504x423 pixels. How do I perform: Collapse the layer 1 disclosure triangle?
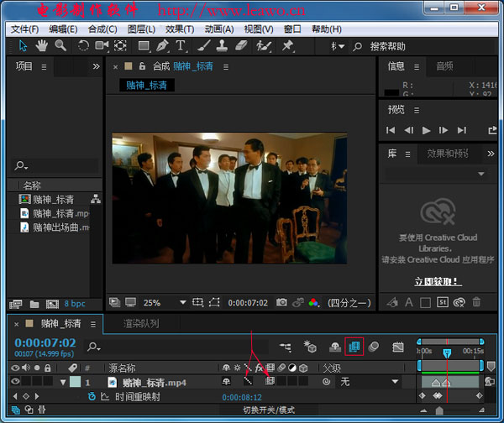coord(63,382)
